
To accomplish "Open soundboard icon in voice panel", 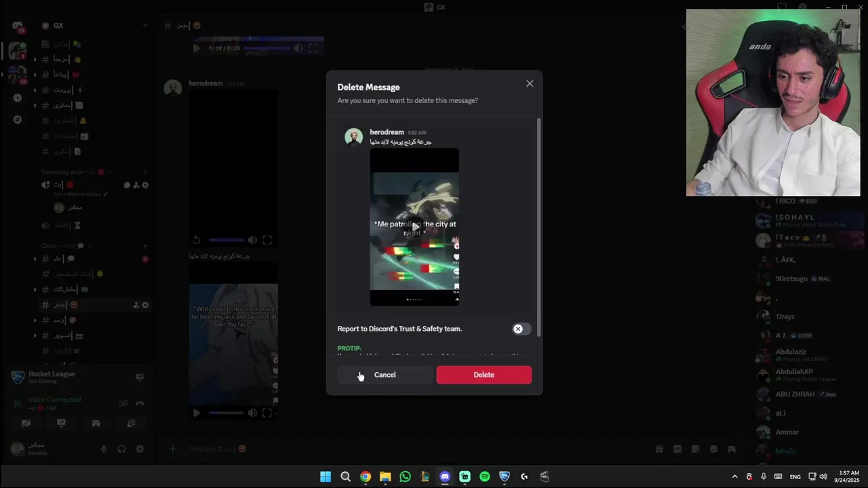I will click(x=131, y=423).
